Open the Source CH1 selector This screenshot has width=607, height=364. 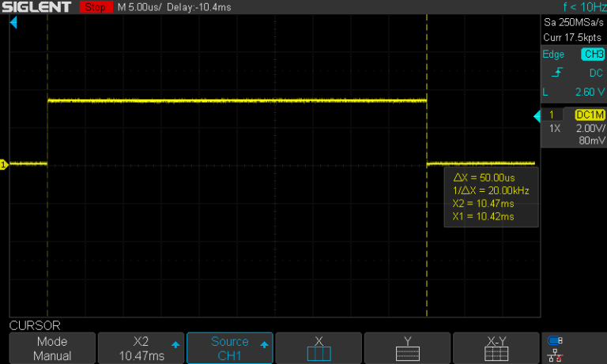(x=230, y=348)
